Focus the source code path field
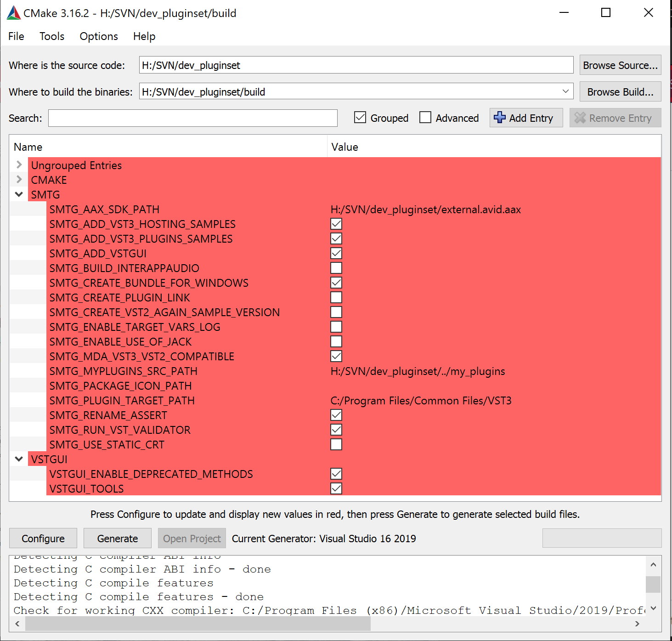The image size is (672, 641). tap(356, 65)
